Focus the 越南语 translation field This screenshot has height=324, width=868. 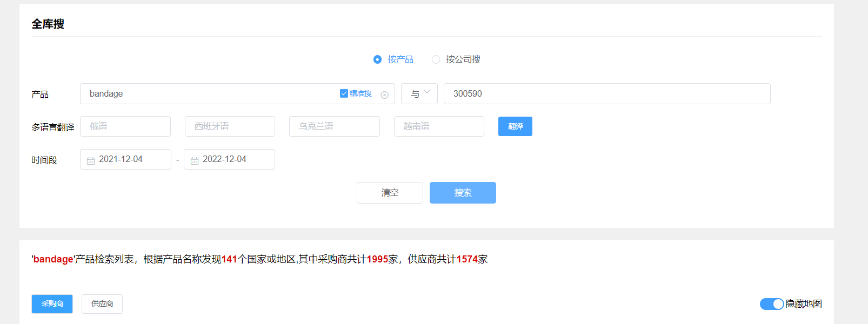439,126
